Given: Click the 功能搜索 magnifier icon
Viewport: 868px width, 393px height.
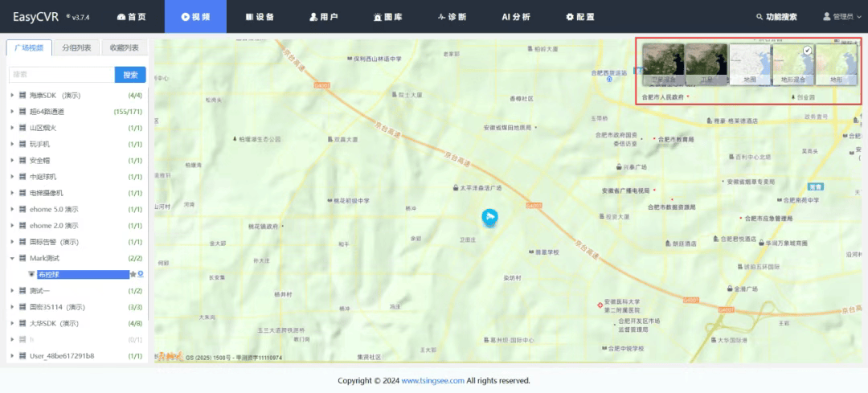Looking at the screenshot, I should coord(759,17).
